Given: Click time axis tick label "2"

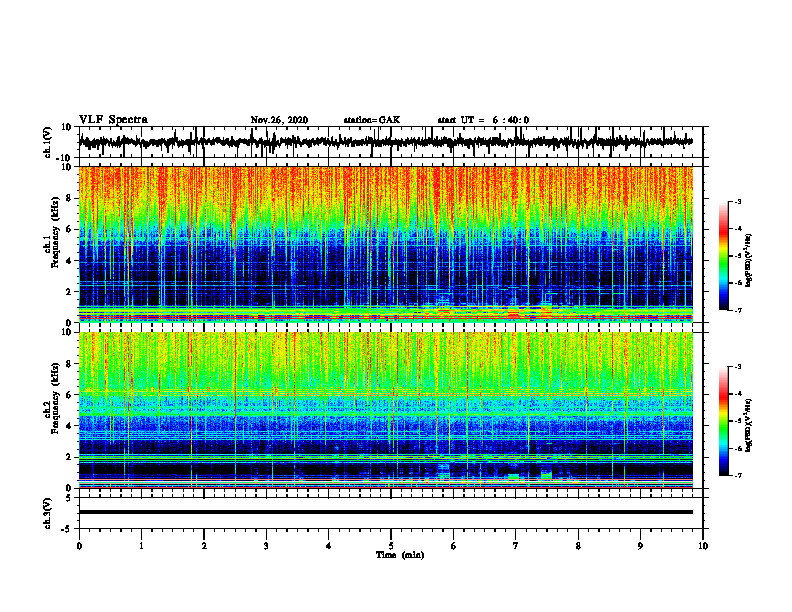Looking at the screenshot, I should 204,546.
